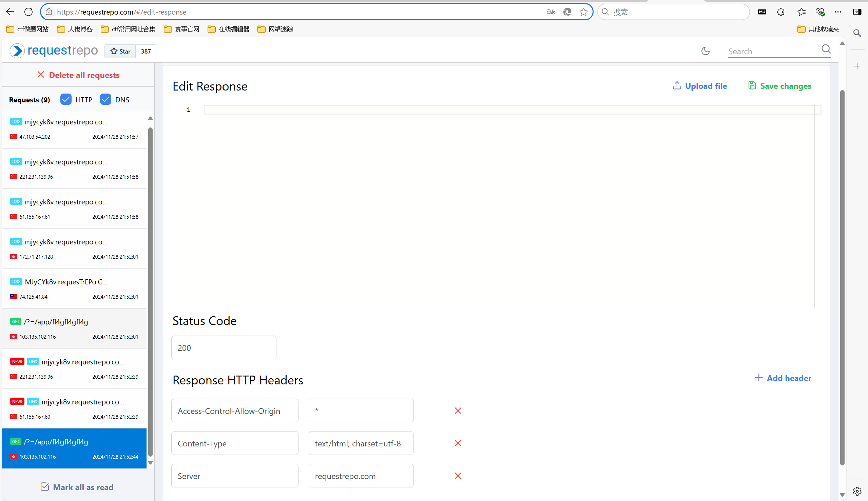This screenshot has height=501, width=868.
Task: Open the ctf常用网址合集 bookmarks folder
Action: click(x=128, y=29)
